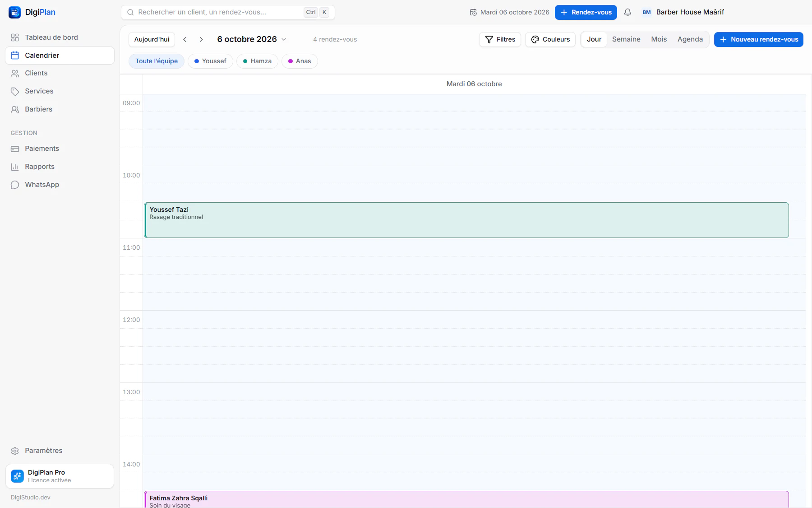Open Fatima Zahra Sqalli appointment
Image resolution: width=812 pixels, height=508 pixels.
[x=466, y=499]
